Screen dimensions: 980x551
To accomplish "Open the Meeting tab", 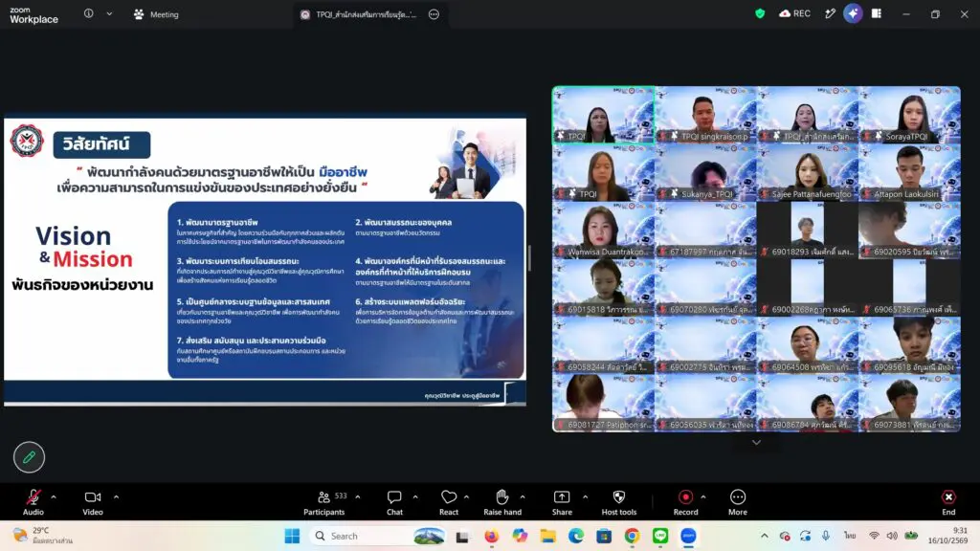I will pos(156,14).
